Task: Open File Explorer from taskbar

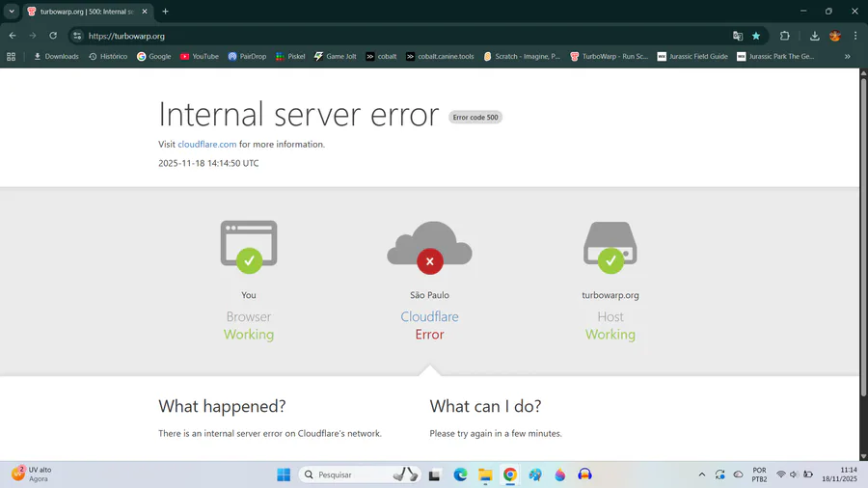Action: pos(485,474)
